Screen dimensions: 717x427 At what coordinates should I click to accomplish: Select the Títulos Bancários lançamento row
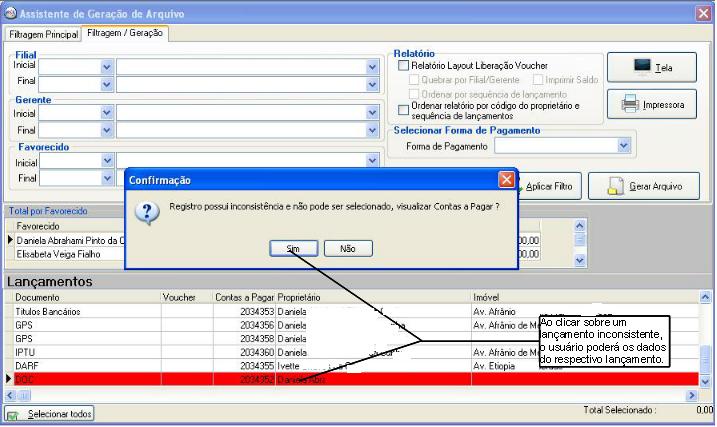[x=356, y=311]
